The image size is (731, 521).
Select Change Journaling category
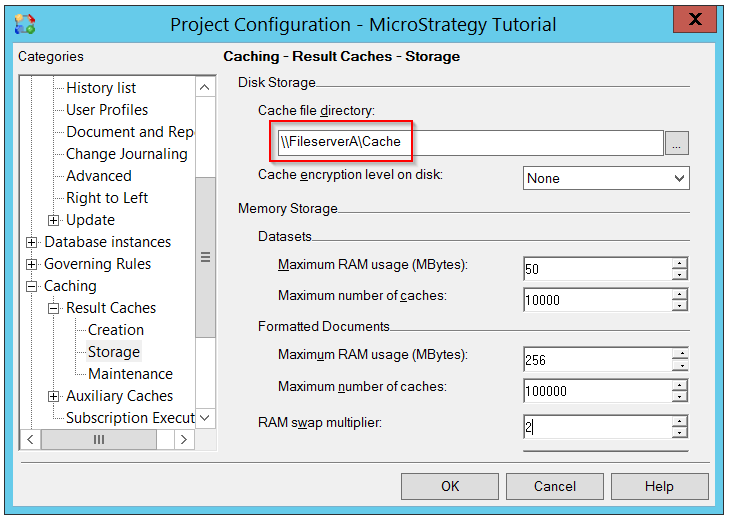pos(126,154)
